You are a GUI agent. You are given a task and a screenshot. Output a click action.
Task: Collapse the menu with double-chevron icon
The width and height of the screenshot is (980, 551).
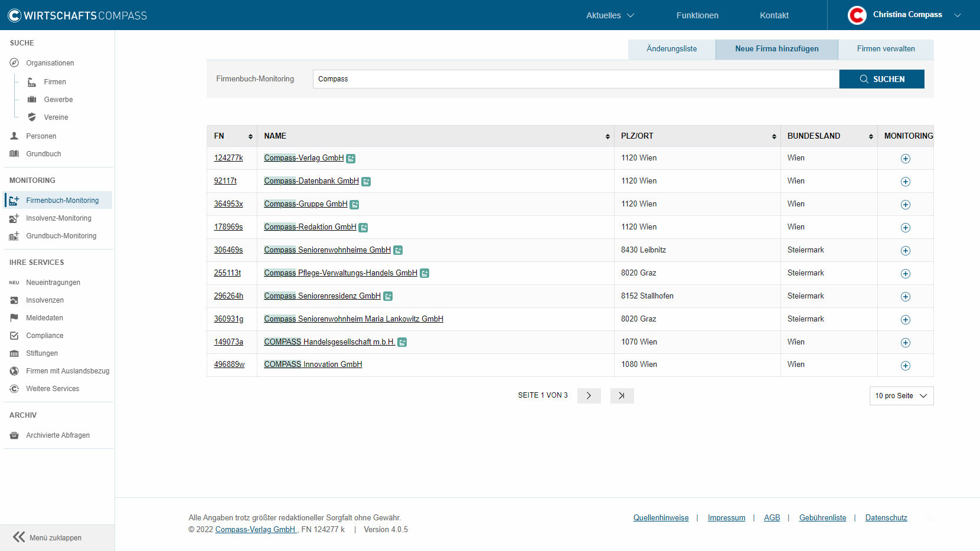[x=19, y=537]
